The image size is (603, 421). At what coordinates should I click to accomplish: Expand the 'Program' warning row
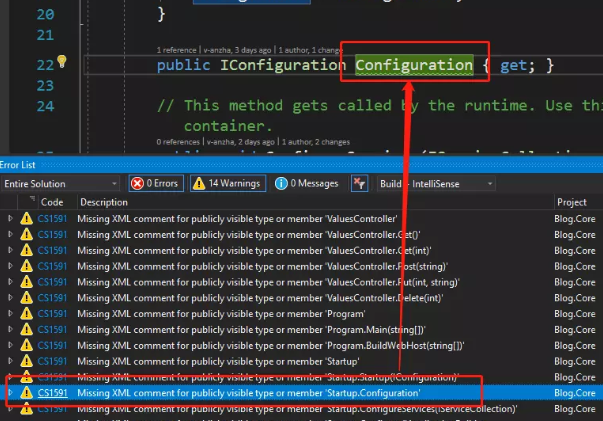coord(10,313)
